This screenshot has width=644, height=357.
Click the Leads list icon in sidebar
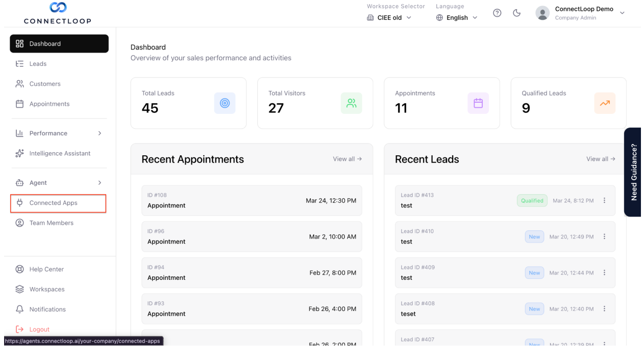[x=20, y=64]
